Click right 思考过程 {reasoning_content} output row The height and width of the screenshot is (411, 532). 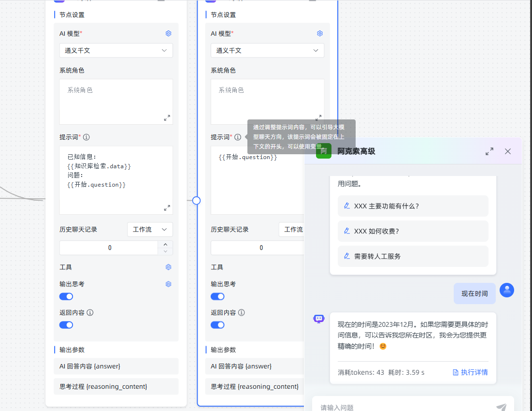[255, 386]
